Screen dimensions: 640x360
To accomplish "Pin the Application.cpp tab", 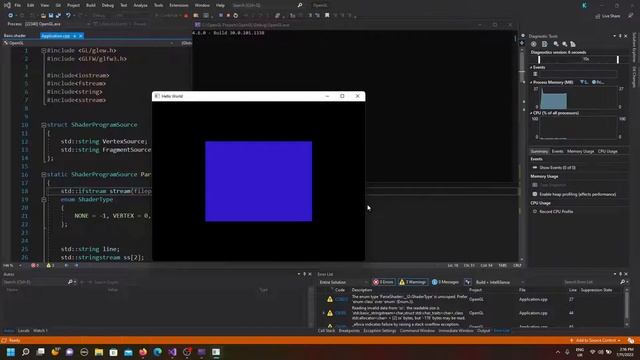I will [x=74, y=36].
